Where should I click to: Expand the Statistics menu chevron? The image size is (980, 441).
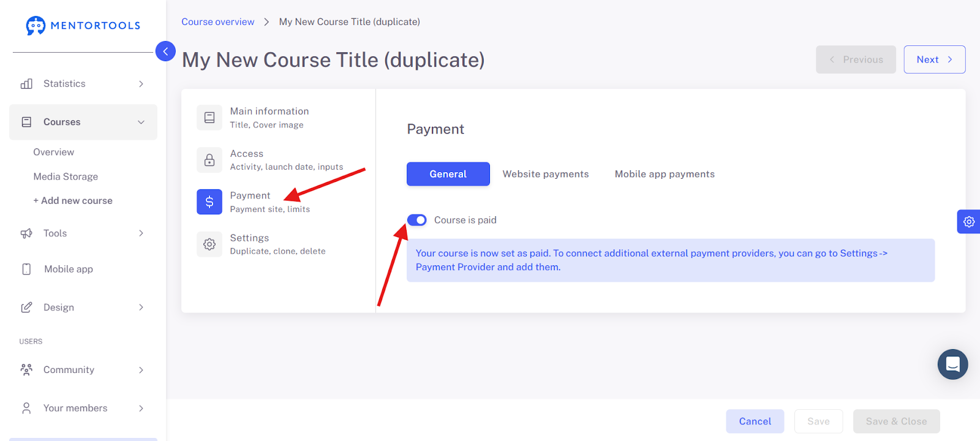(x=141, y=84)
